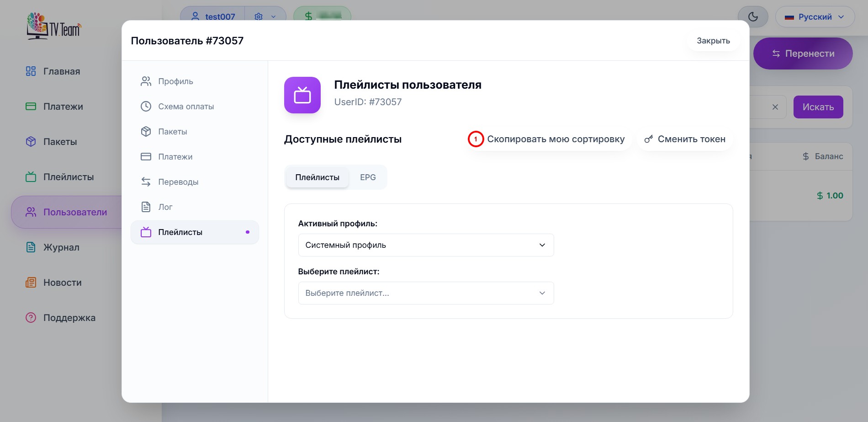Click the Перенести button
The height and width of the screenshot is (422, 868).
pos(803,53)
